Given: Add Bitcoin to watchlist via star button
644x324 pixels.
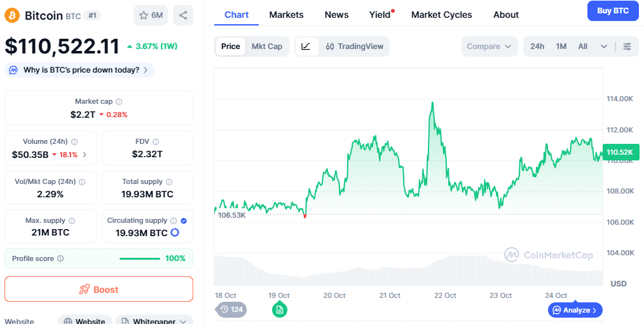Looking at the screenshot, I should click(x=151, y=15).
